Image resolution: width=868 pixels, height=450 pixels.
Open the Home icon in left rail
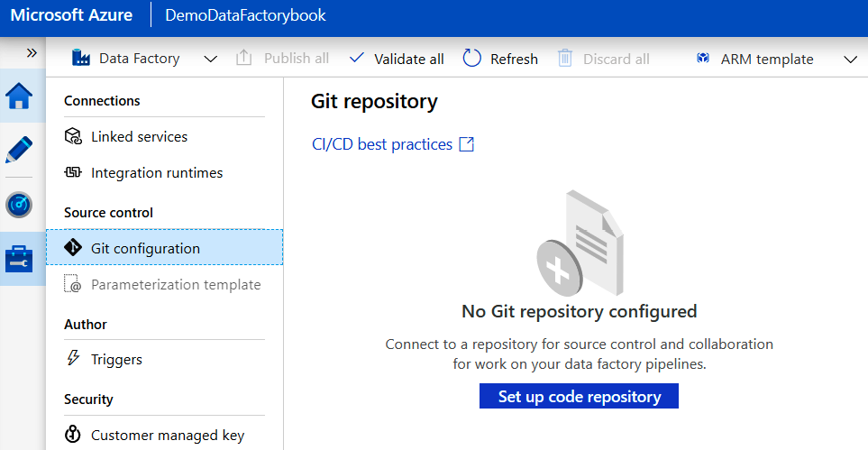[20, 96]
